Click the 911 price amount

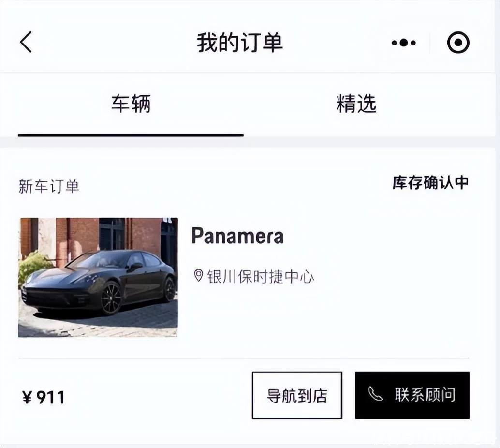point(51,398)
